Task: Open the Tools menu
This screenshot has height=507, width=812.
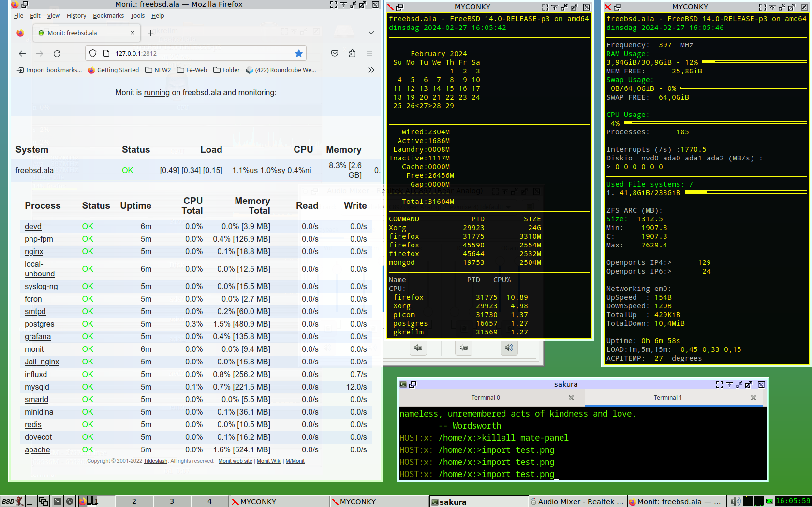Action: (x=137, y=15)
